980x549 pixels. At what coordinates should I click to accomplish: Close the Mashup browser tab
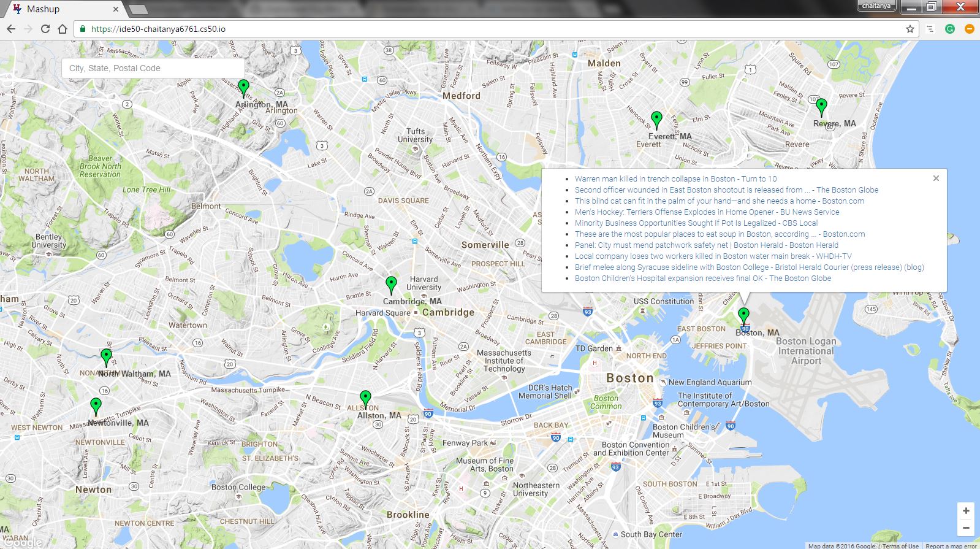[x=116, y=9]
